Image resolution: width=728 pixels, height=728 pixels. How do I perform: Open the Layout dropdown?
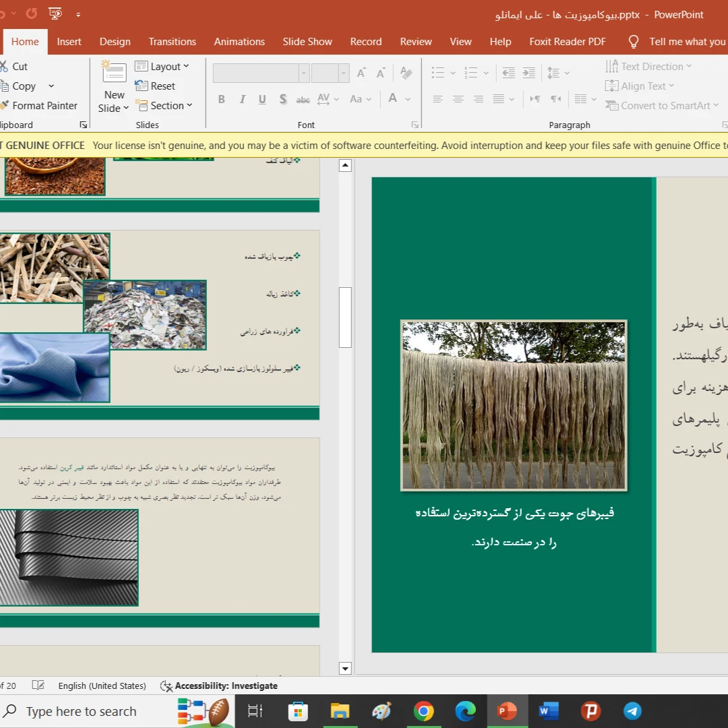pyautogui.click(x=162, y=67)
